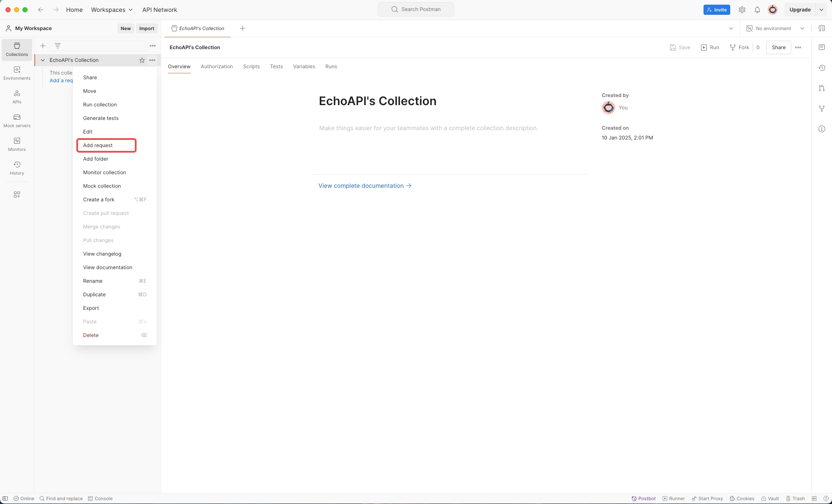Collapse the EchoAPI's Collection tree item
The image size is (832, 504).
coord(43,60)
